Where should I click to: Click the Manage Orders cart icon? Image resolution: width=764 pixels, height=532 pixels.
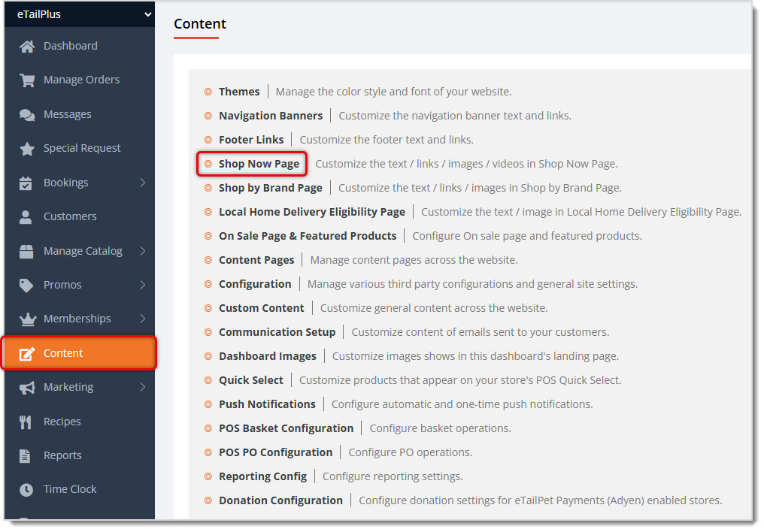coord(27,80)
